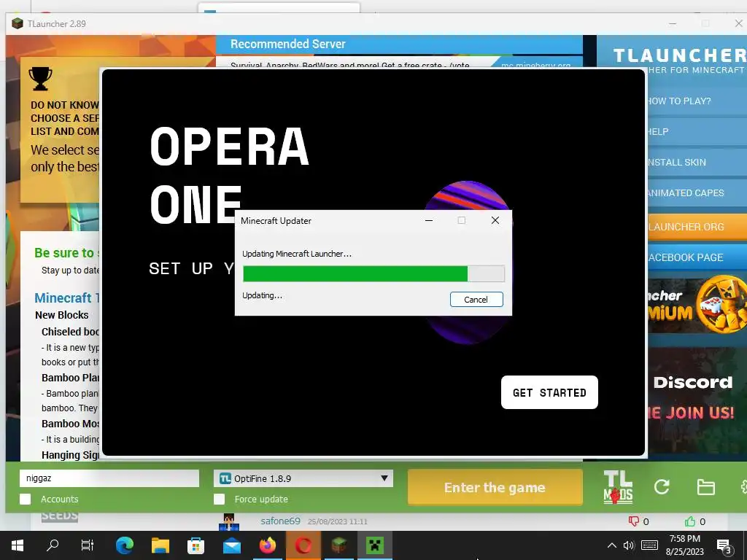Click the thumbs-up like icon
This screenshot has width=747, height=560.
[x=690, y=521]
